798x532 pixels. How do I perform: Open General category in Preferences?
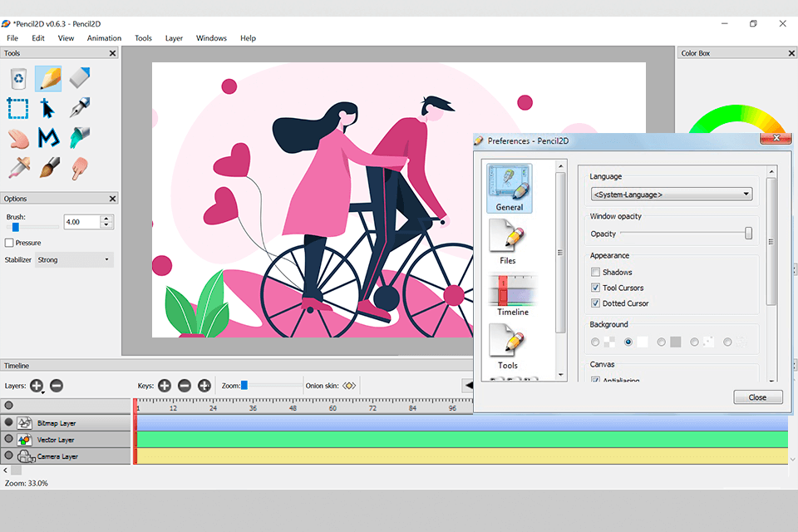coord(510,188)
